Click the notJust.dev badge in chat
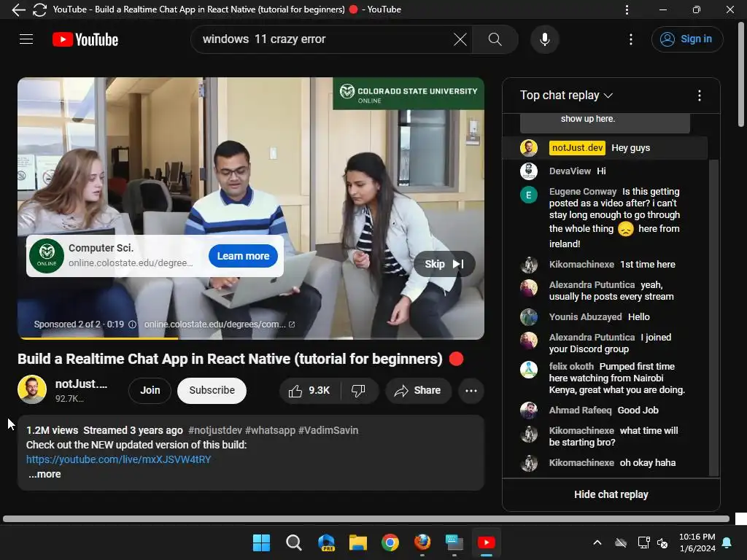 [x=577, y=147]
